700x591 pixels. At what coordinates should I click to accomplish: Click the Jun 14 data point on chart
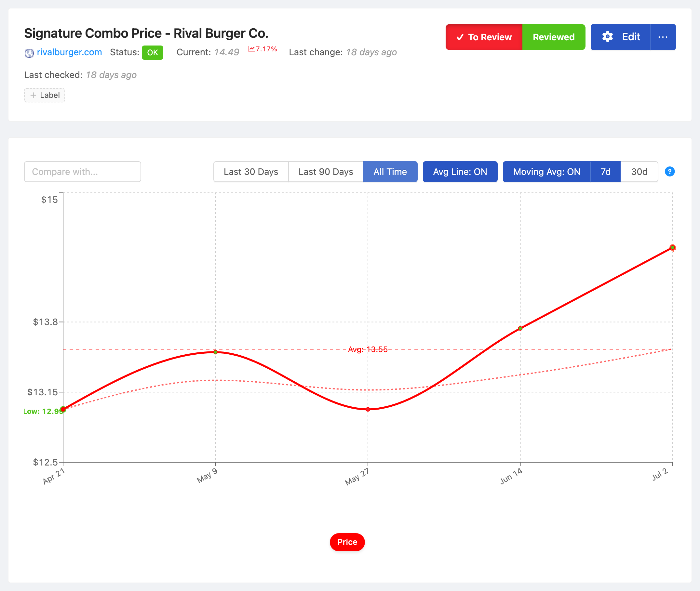click(x=520, y=328)
